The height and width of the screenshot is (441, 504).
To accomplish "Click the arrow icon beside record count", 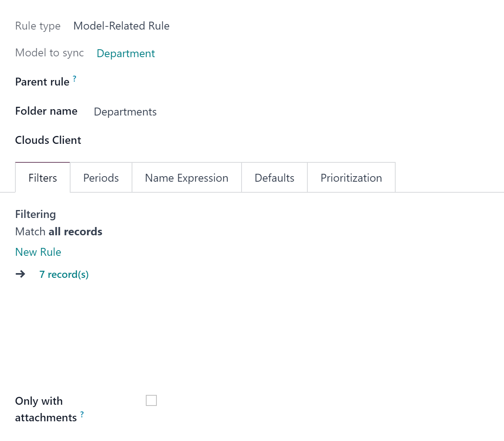I will (x=20, y=274).
